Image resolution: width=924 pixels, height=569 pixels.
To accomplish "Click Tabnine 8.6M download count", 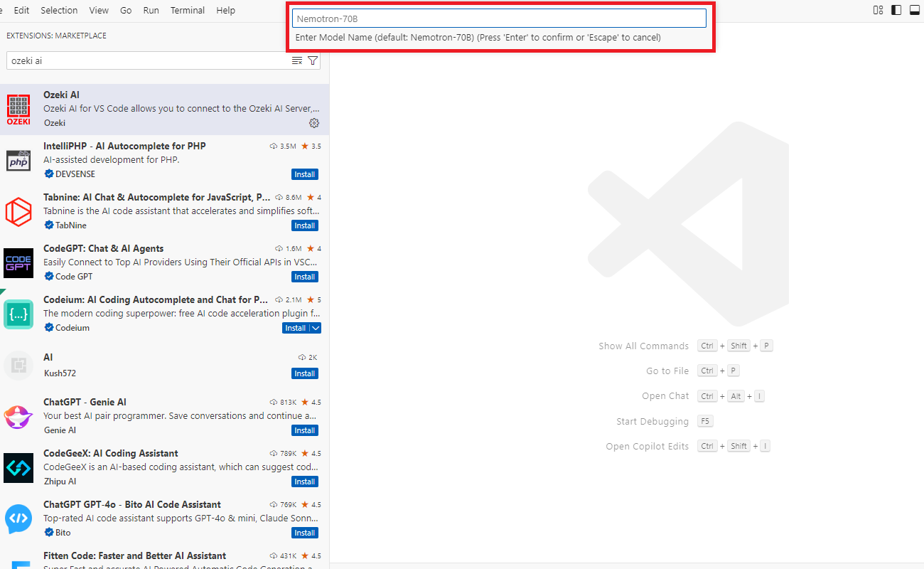I will 289,197.
